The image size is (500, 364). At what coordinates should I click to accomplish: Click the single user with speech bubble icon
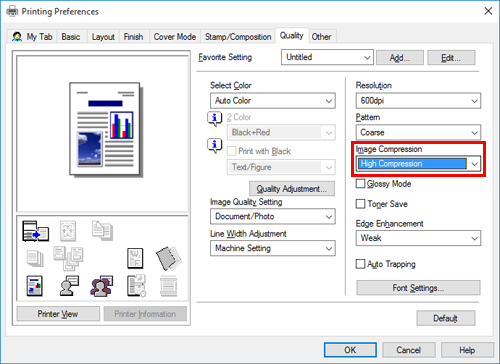click(x=69, y=286)
